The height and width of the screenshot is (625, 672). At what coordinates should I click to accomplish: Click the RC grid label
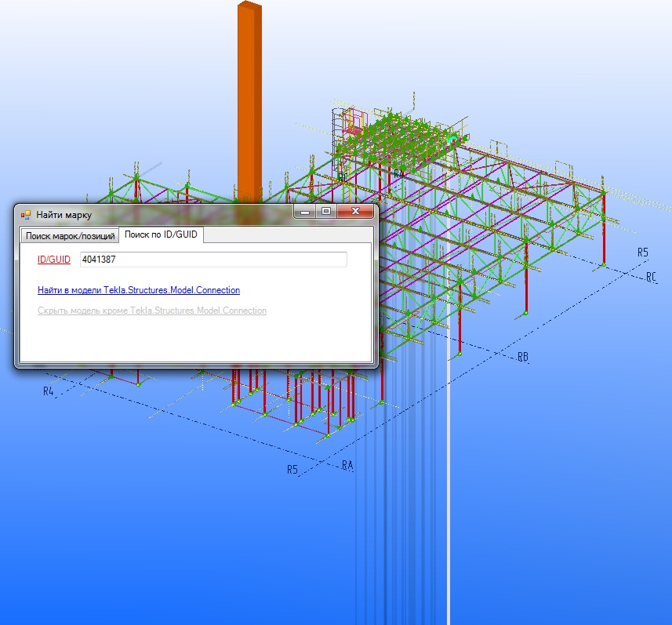pyautogui.click(x=651, y=278)
